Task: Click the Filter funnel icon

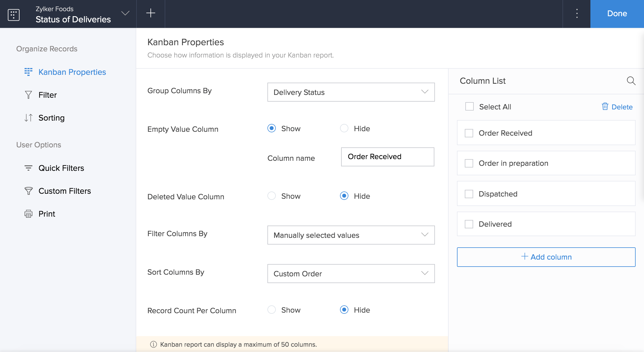Action: [x=28, y=95]
